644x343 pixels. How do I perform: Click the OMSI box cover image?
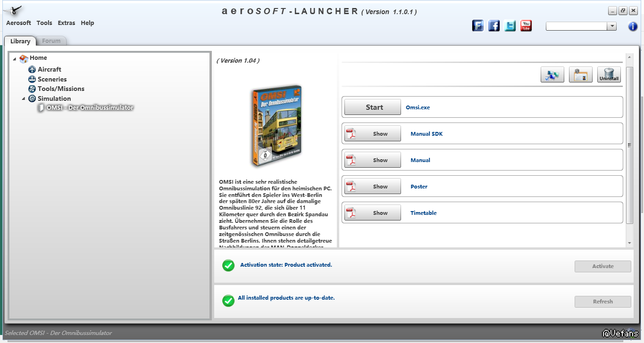276,126
